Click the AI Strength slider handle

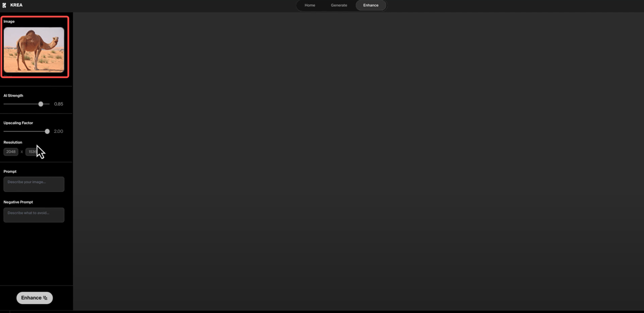[x=41, y=104]
